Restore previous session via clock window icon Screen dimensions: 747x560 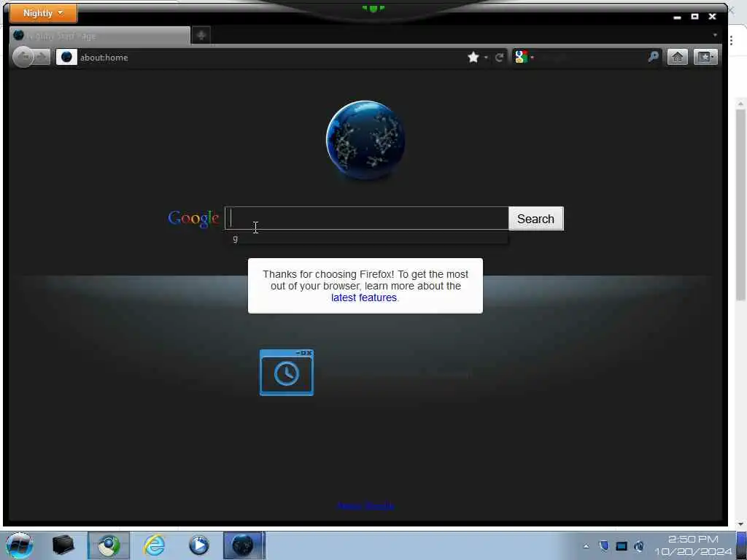tap(286, 373)
